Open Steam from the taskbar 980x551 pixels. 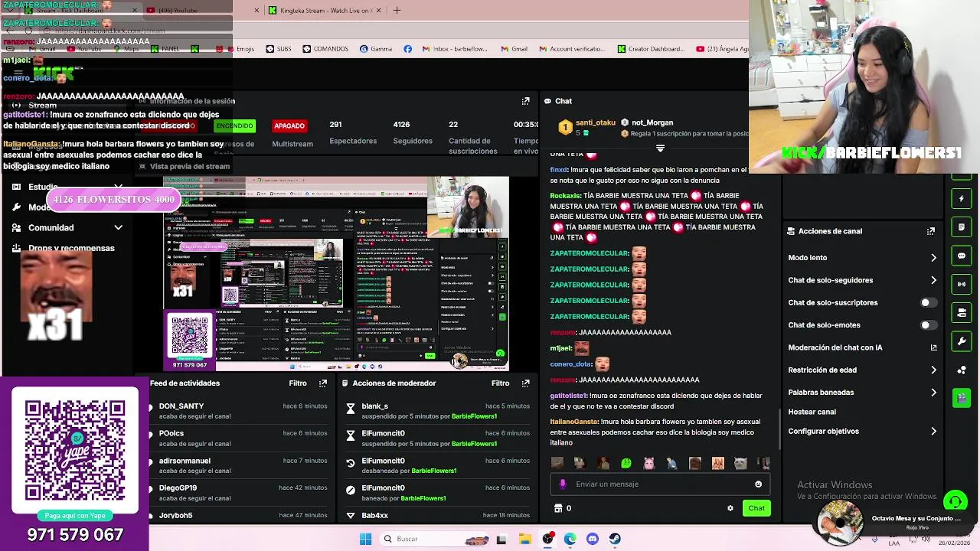615,539
